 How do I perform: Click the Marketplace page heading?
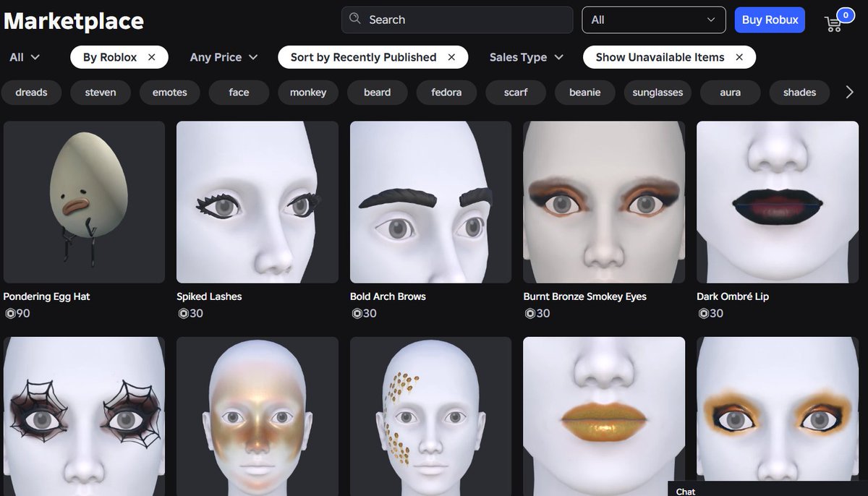point(74,21)
